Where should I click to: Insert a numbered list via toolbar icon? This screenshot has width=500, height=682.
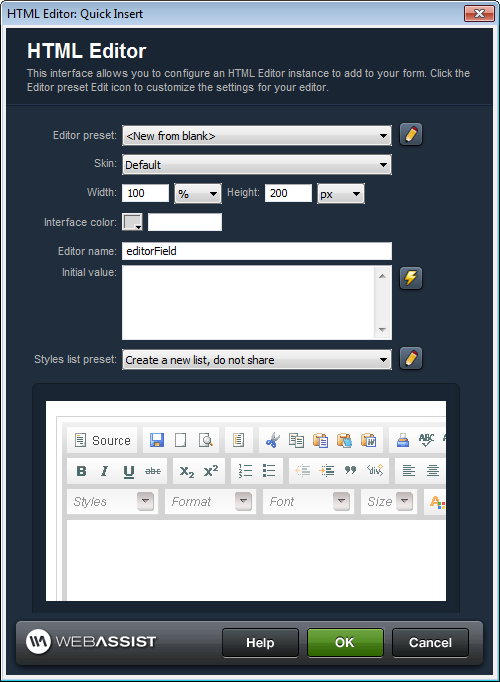pyautogui.click(x=245, y=471)
